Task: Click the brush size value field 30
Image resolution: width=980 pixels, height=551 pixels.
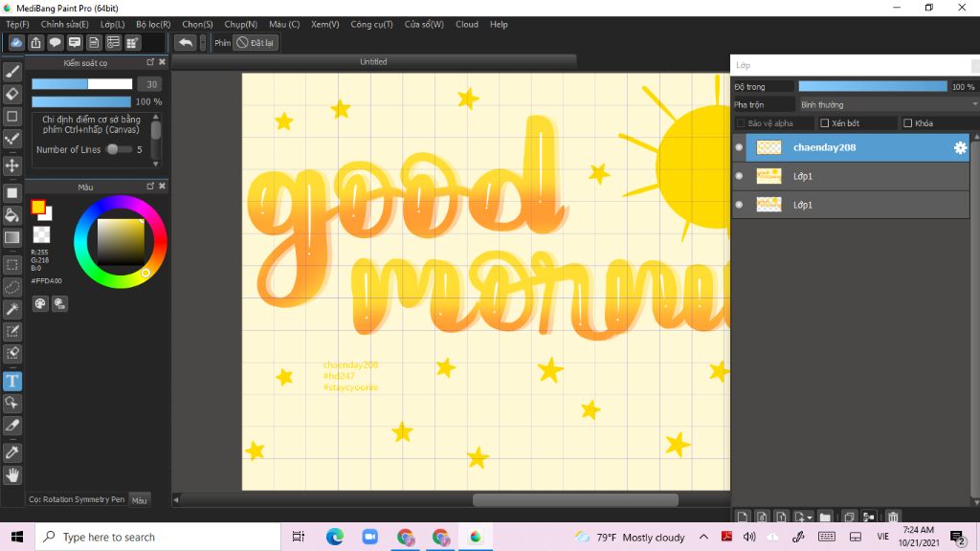Action: tap(151, 84)
